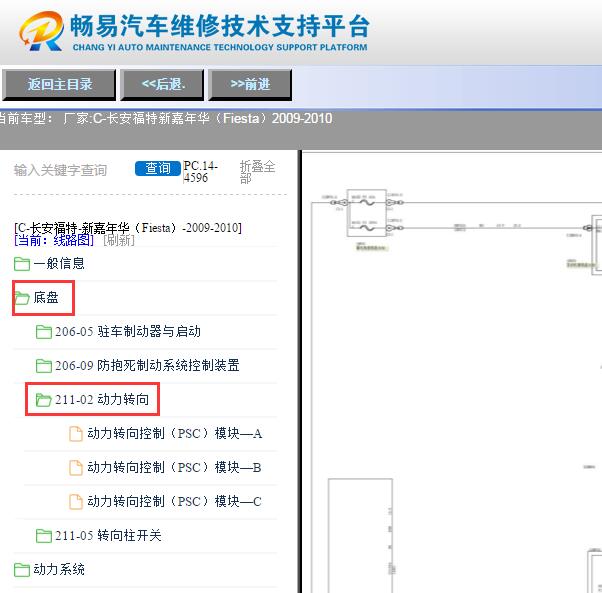This screenshot has width=602, height=593.
Task: Open the 动力转向控制（PSC）模块—B diagram
Action: coord(175,467)
